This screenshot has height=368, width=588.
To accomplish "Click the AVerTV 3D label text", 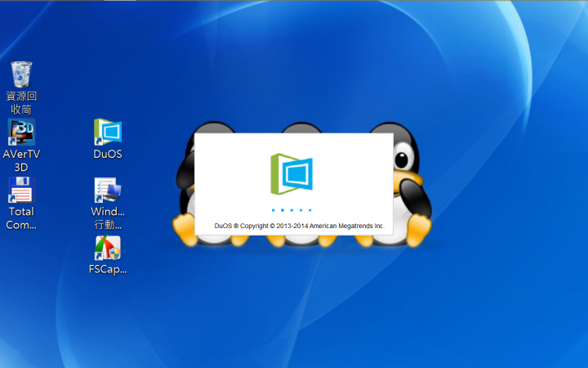I will click(21, 161).
